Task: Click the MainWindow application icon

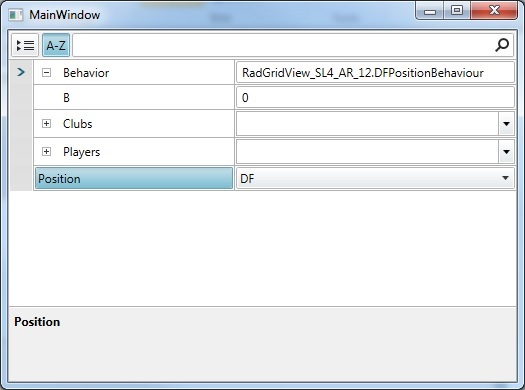Action: coord(16,15)
